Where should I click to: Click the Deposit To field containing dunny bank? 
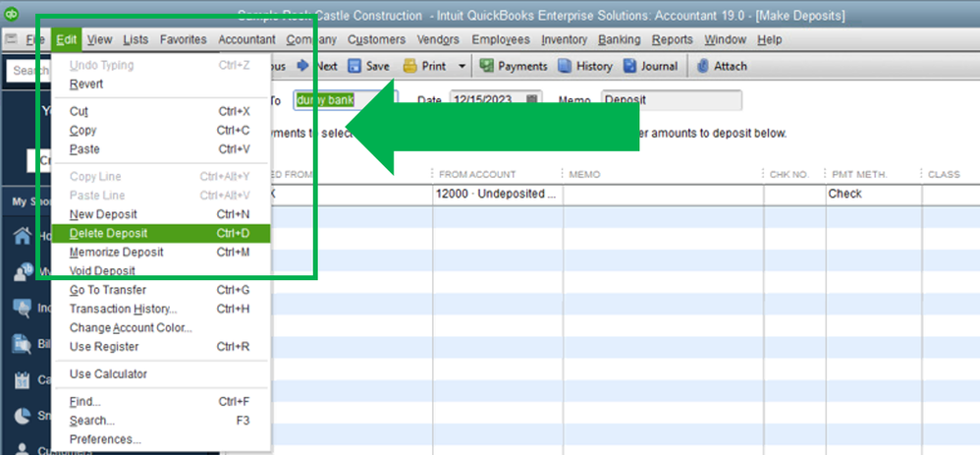[346, 100]
